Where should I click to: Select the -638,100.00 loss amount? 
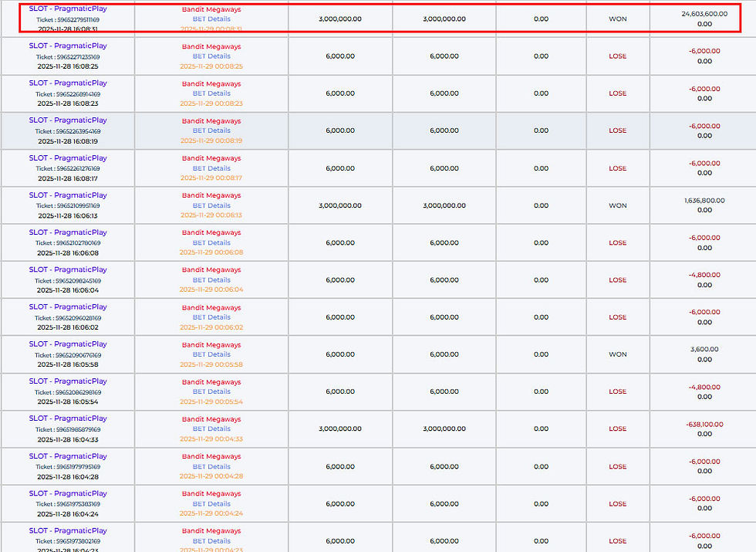pyautogui.click(x=704, y=424)
